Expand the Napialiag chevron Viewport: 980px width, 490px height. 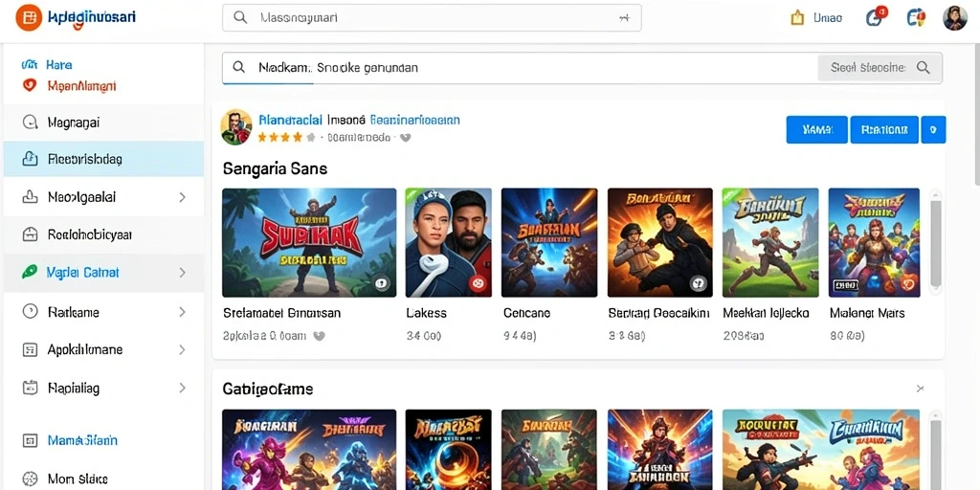[x=182, y=388]
